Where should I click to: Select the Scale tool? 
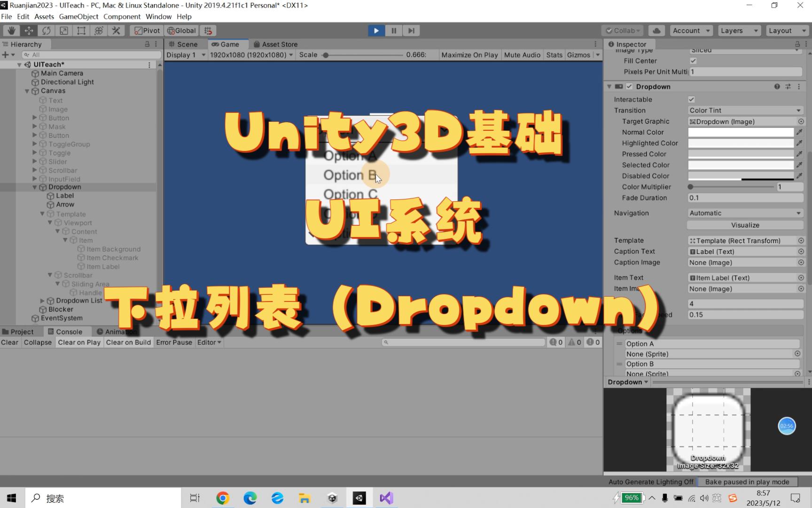tap(63, 31)
